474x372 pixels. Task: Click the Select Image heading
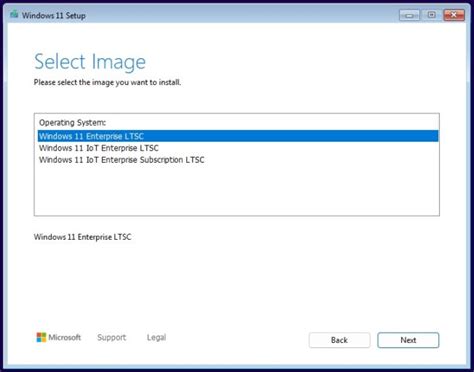click(x=90, y=62)
